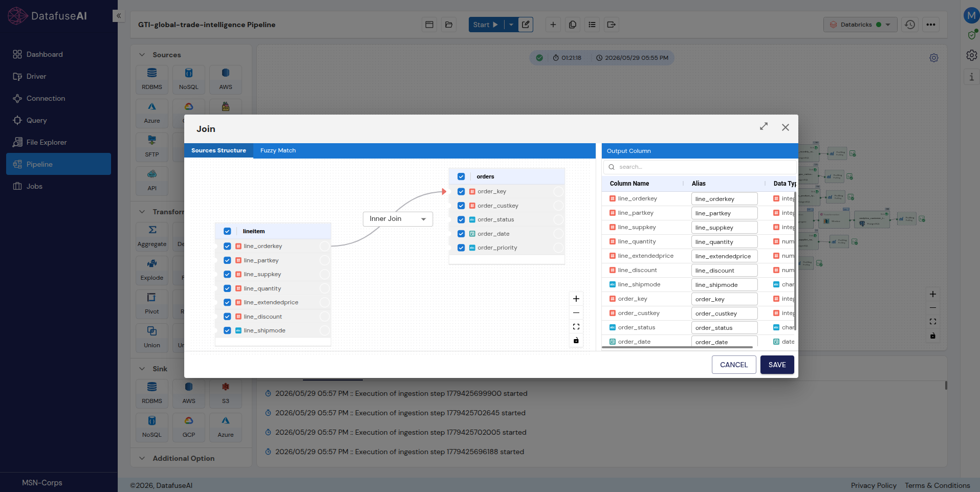980x492 pixels.
Task: Open the list view icon
Action: pyautogui.click(x=592, y=25)
